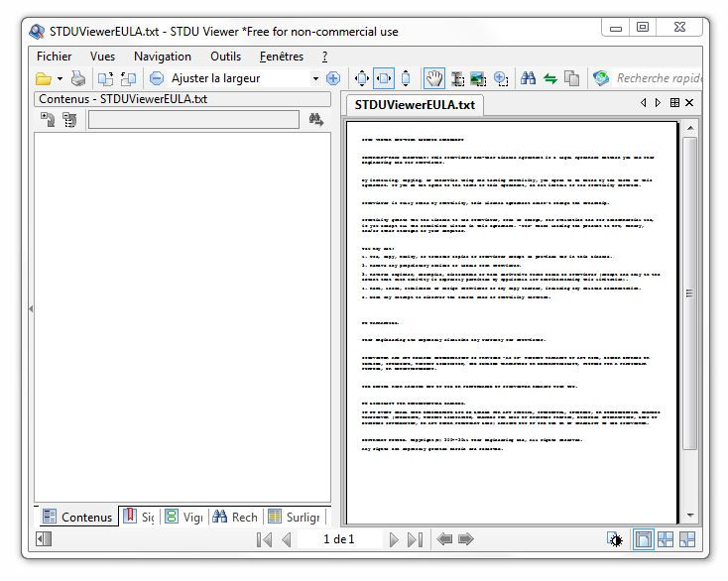Click the contents search binoculars button
This screenshot has height=581, width=728.
pyautogui.click(x=316, y=120)
